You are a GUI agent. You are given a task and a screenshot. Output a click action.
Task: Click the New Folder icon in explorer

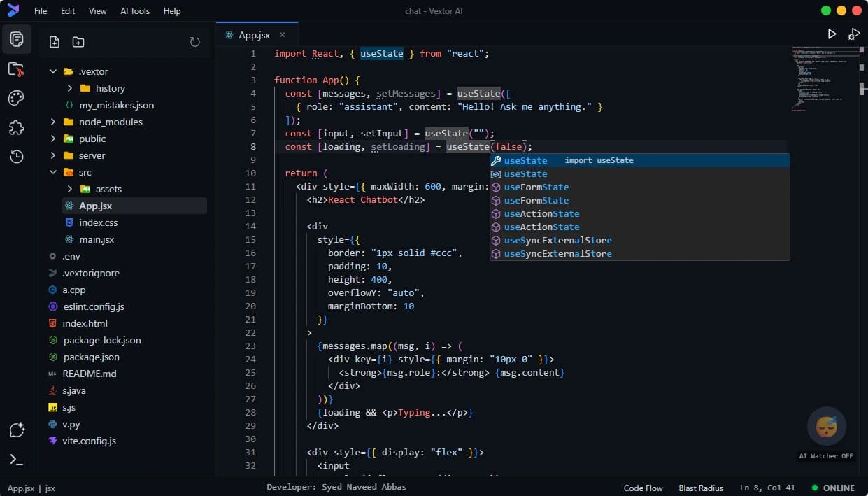78,42
